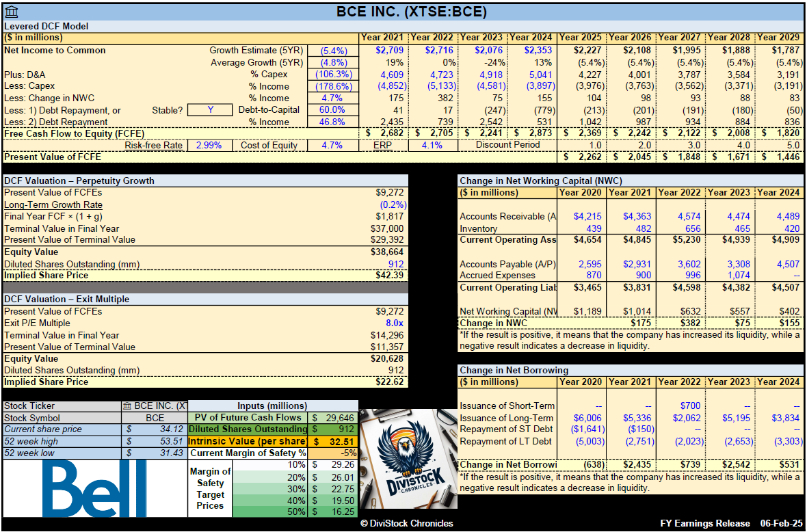Click the © DiviStock Chronicles footer text
807x532 pixels.
(x=407, y=523)
